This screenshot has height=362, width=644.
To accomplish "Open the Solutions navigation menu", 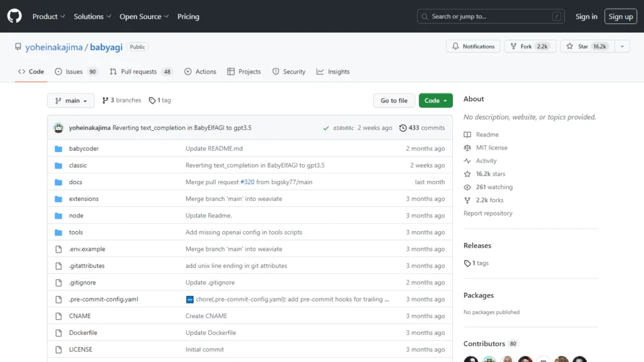I will point(92,16).
